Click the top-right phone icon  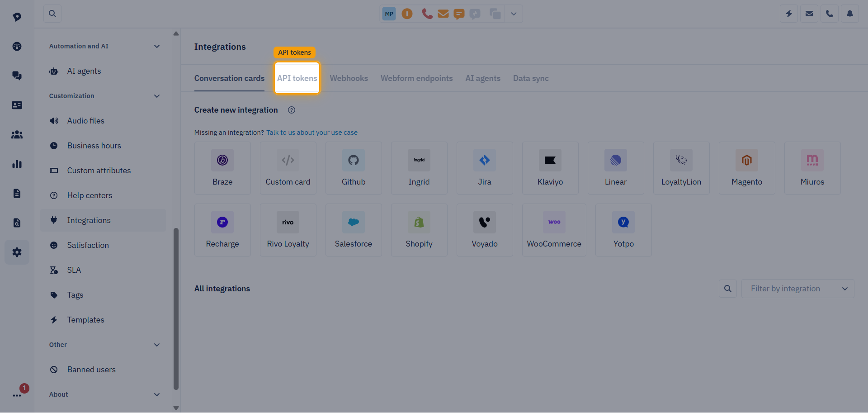[830, 14]
